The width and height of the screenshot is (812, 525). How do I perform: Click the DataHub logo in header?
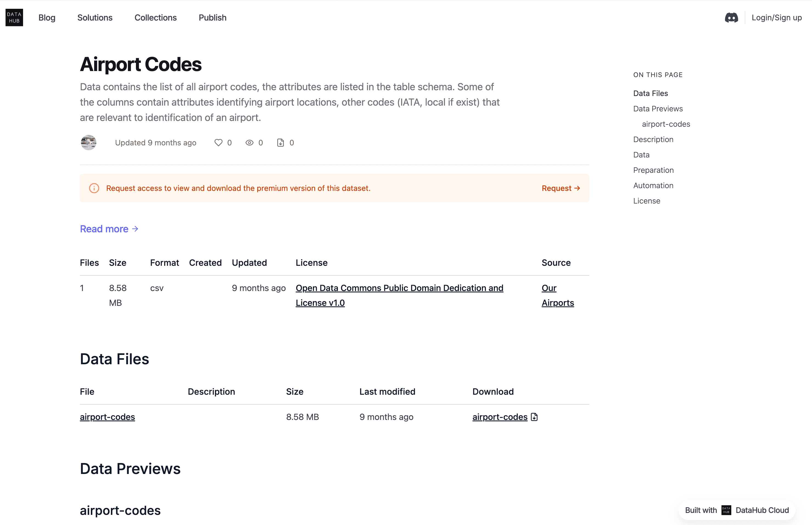(x=14, y=17)
